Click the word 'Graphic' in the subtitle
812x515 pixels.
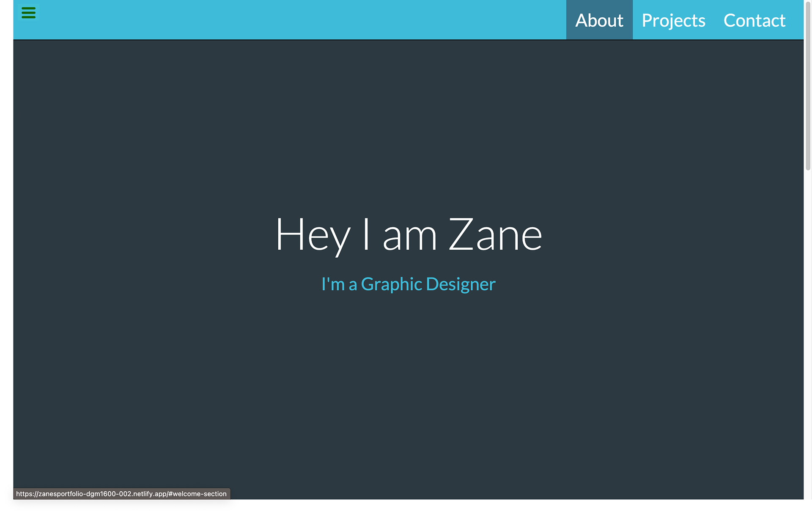(391, 284)
